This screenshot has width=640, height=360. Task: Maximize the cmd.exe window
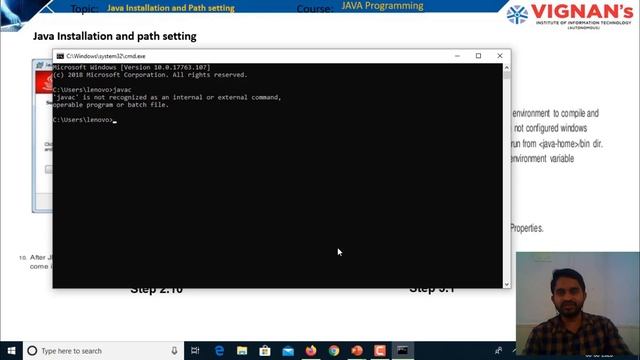(x=478, y=56)
